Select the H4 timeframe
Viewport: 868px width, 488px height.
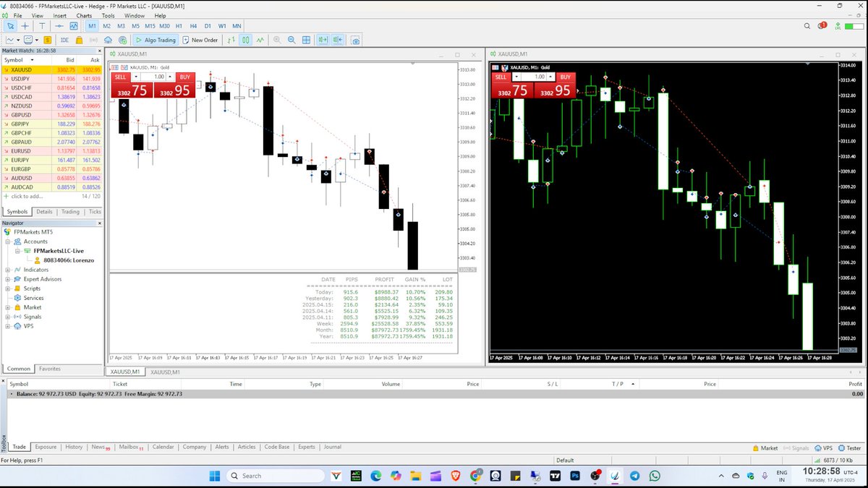[193, 26]
